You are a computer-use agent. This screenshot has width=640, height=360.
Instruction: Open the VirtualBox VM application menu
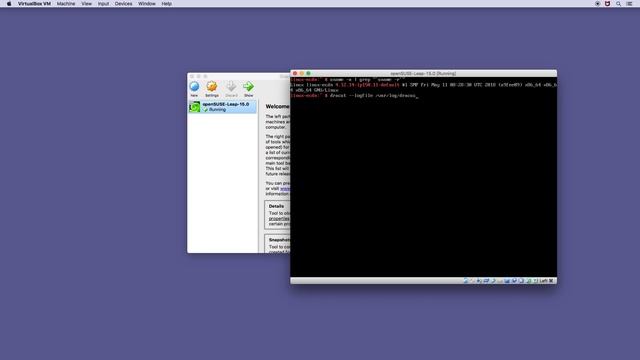[34, 4]
